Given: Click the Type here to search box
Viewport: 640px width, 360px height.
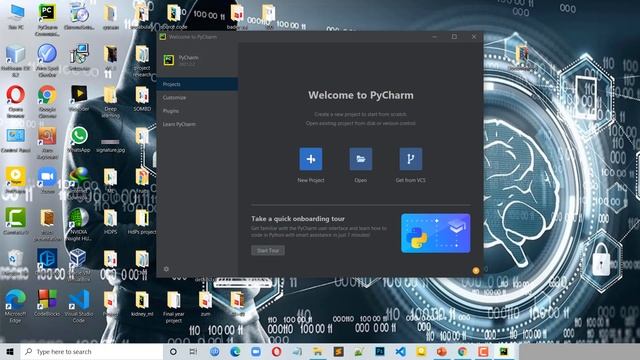Looking at the screenshot, I should click(92, 351).
